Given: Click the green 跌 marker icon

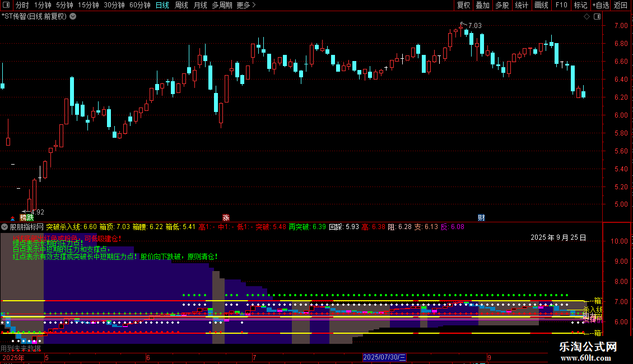Looking at the screenshot, I should coord(30,218).
